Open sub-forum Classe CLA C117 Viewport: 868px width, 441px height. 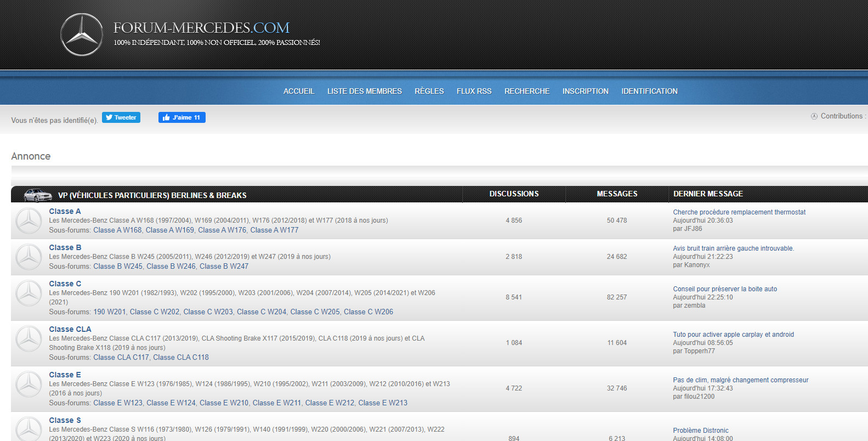(x=121, y=357)
